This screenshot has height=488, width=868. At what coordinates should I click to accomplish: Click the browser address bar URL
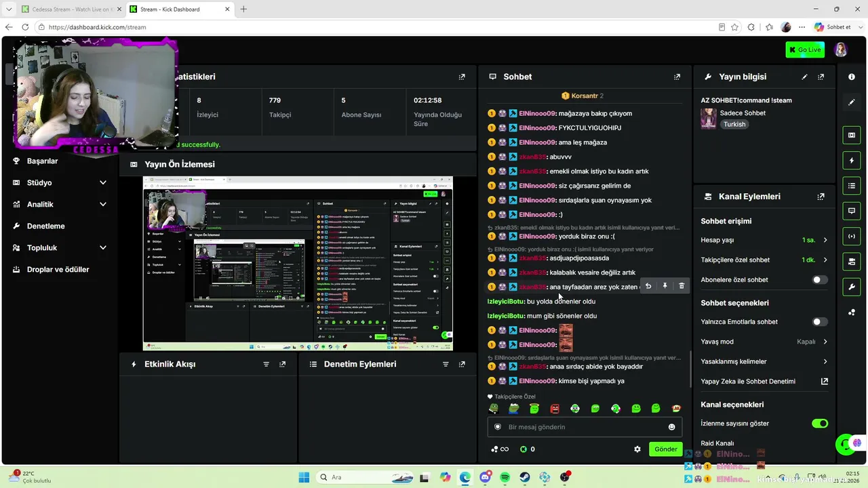click(x=97, y=27)
